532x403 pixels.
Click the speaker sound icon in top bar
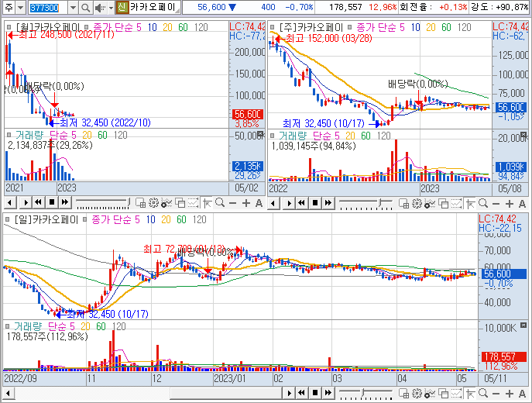coord(100,8)
